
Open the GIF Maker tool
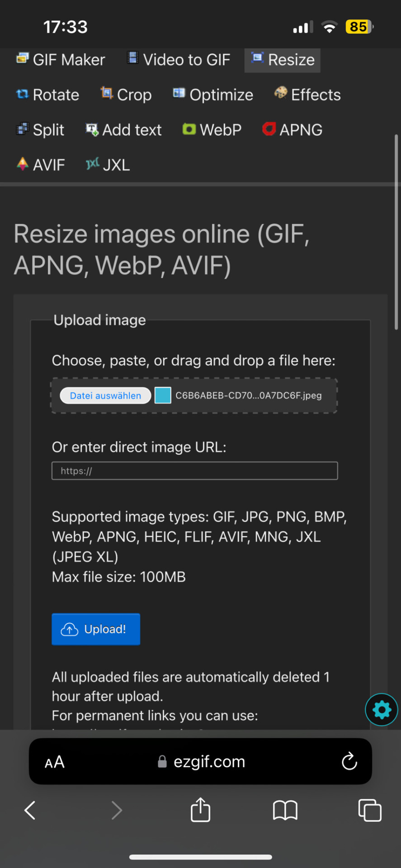point(60,60)
